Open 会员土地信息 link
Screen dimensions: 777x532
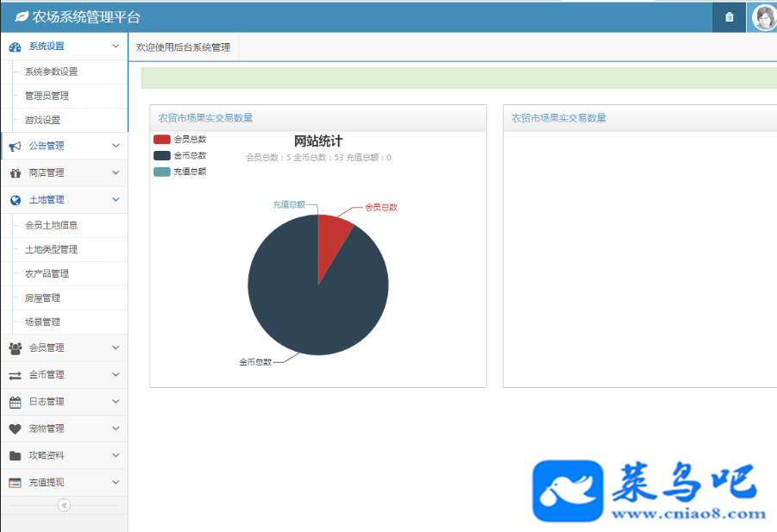pyautogui.click(x=52, y=225)
